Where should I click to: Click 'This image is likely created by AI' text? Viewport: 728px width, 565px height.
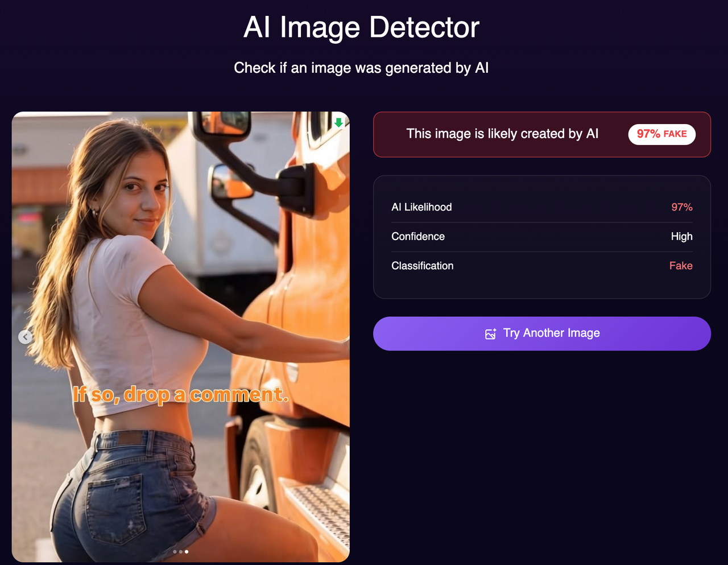[502, 134]
